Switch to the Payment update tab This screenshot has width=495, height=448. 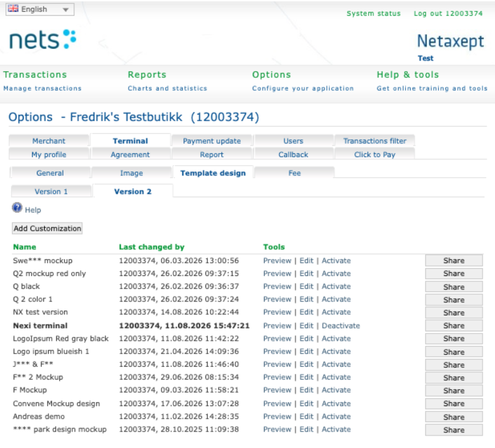click(x=212, y=141)
